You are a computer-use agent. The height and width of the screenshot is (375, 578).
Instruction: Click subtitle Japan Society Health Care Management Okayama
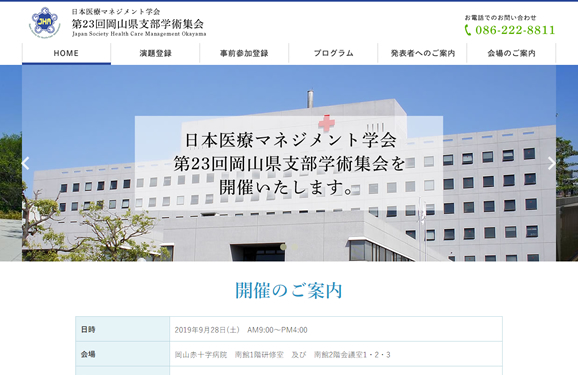(139, 34)
